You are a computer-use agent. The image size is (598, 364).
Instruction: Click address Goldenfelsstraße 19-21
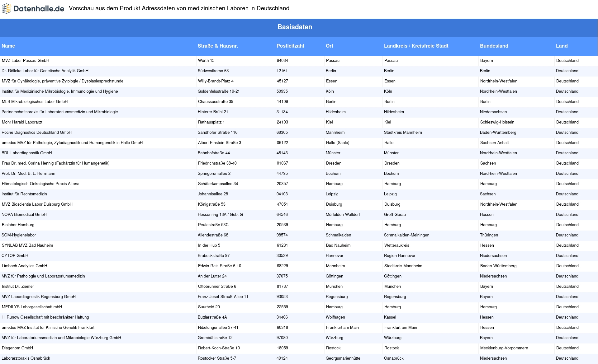(219, 91)
